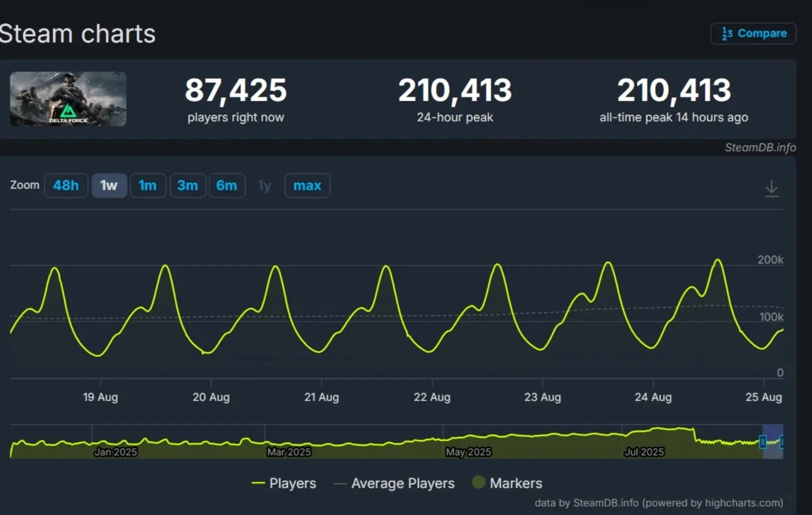Viewport: 812px width, 515px height.
Task: Open the Compare button
Action: (x=753, y=34)
